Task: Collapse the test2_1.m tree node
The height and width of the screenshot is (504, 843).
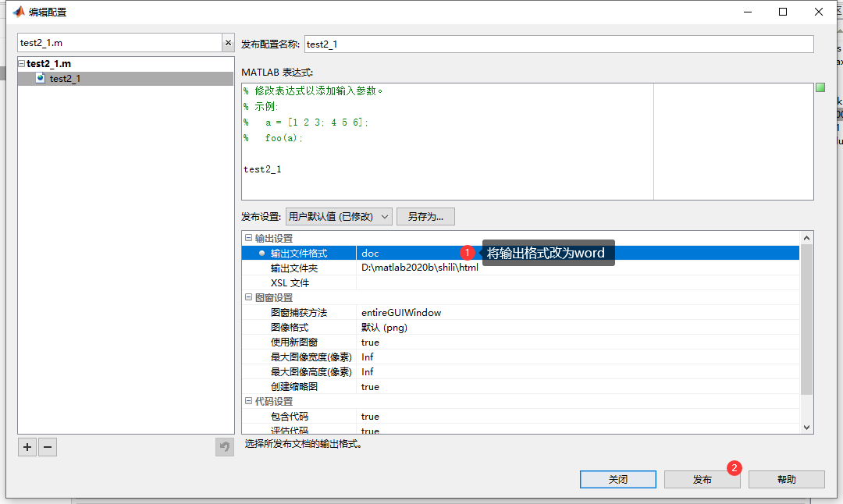Action: point(22,63)
